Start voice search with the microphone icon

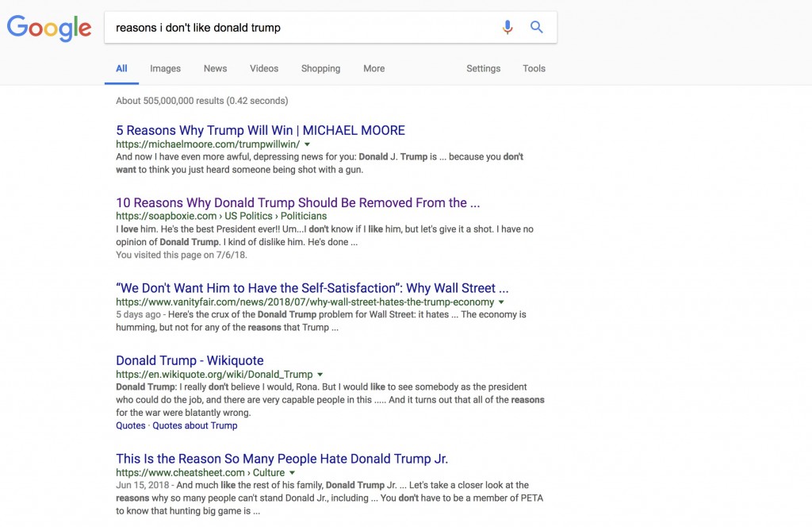coord(507,27)
